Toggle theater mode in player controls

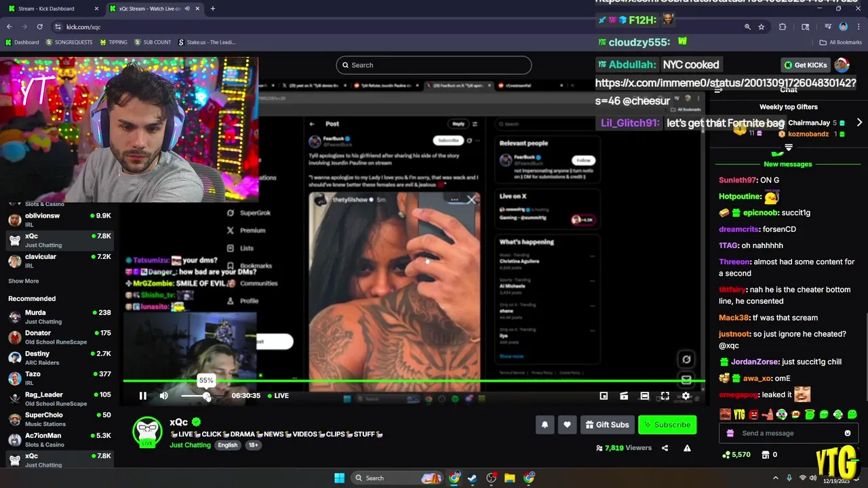point(645,396)
